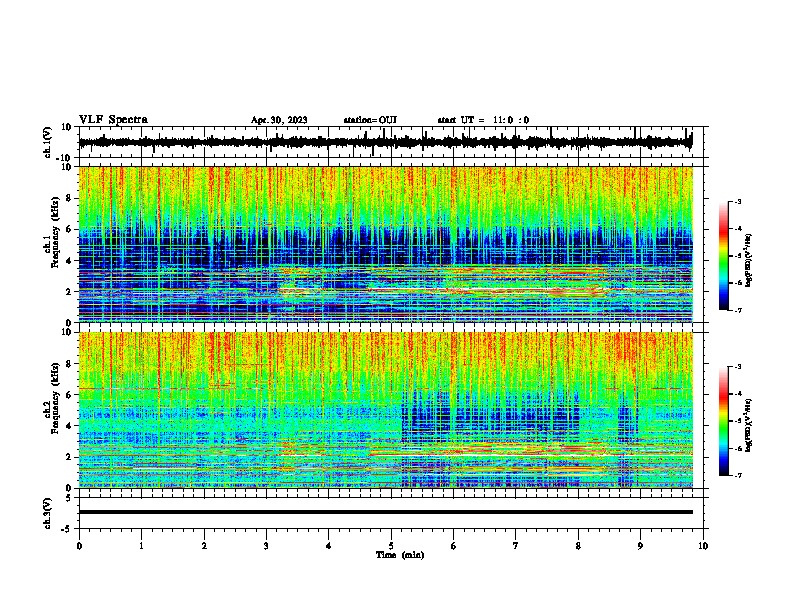Click time axis tick label "3"
This screenshot has width=792, height=612.
click(266, 546)
